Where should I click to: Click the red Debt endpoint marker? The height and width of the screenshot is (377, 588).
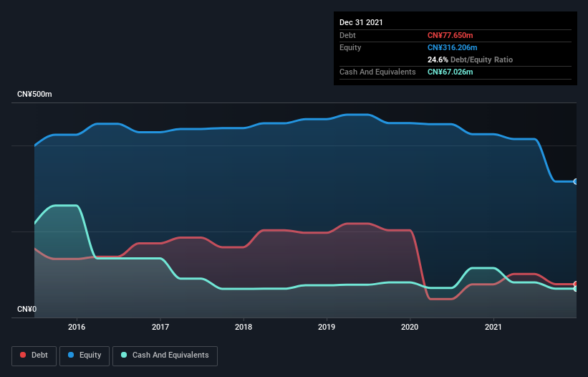pos(576,284)
